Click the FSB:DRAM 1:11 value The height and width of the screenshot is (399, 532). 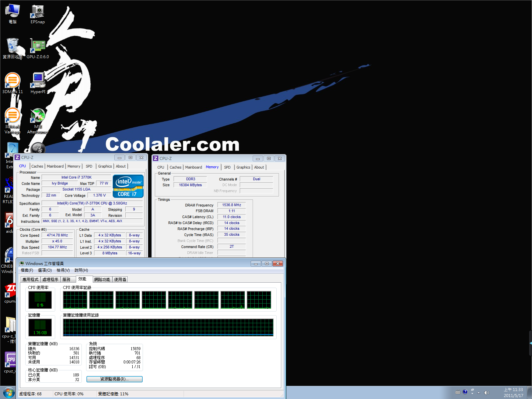231,211
